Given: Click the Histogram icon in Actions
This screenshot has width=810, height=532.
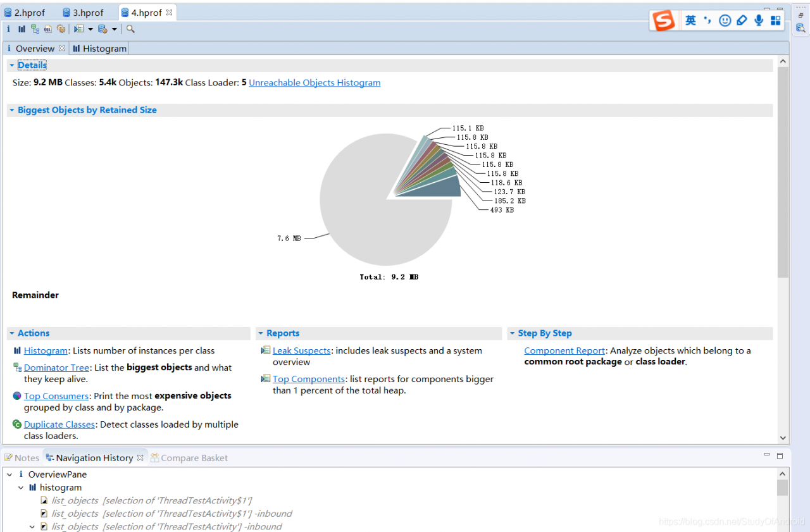Looking at the screenshot, I should click(17, 350).
